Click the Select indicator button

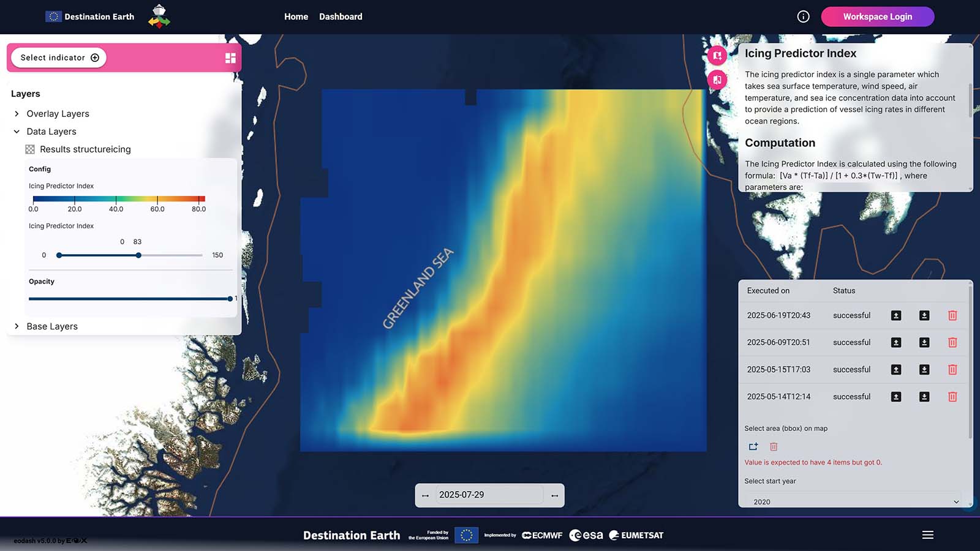tap(59, 58)
